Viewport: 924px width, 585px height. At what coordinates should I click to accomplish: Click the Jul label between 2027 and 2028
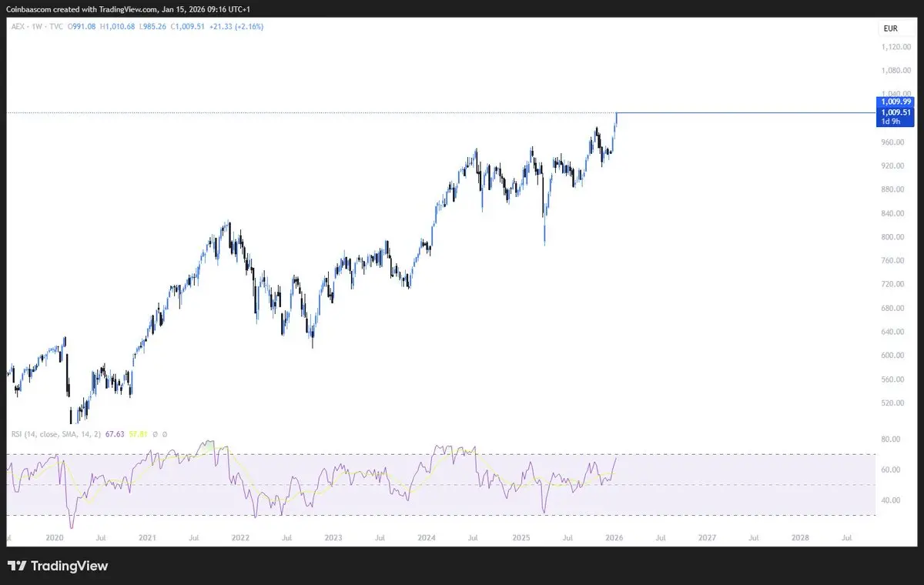(754, 537)
